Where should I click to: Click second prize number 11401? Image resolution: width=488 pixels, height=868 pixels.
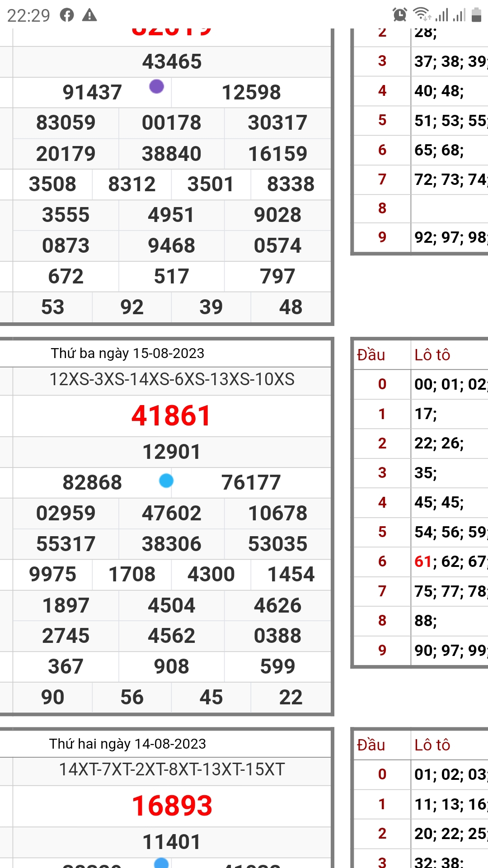click(172, 842)
